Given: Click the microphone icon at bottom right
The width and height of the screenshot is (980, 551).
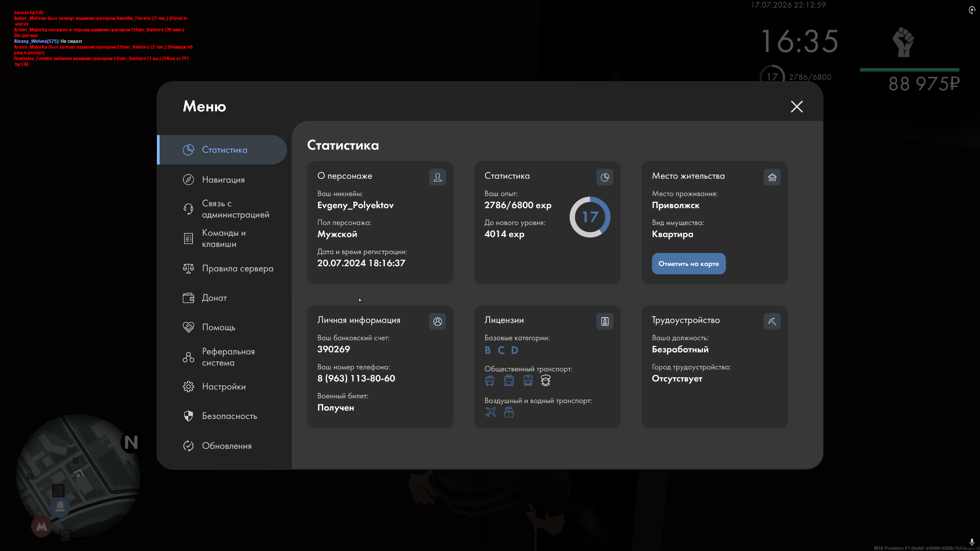Looking at the screenshot, I should [972, 542].
